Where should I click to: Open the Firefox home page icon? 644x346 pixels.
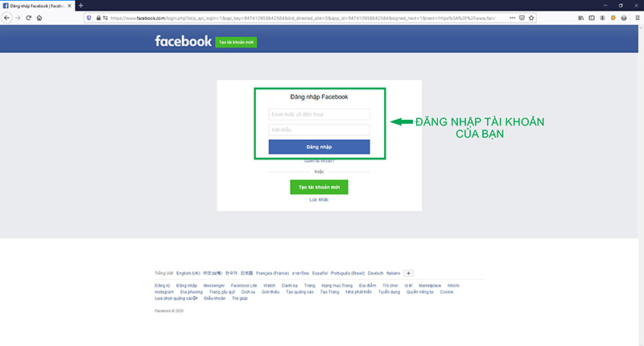(x=39, y=18)
